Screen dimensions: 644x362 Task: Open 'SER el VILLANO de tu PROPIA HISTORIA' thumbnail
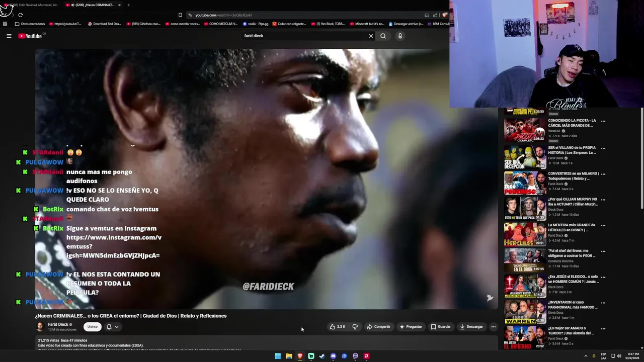(x=525, y=157)
